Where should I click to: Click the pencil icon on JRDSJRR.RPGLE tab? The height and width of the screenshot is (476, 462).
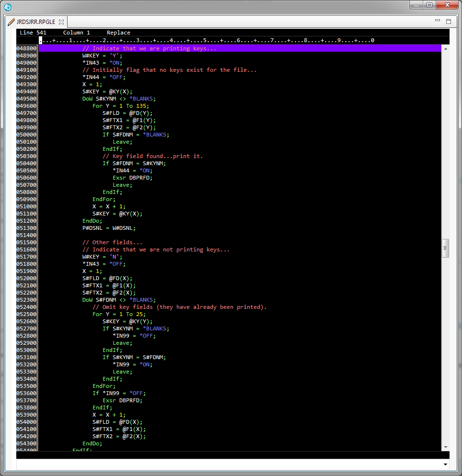click(11, 22)
